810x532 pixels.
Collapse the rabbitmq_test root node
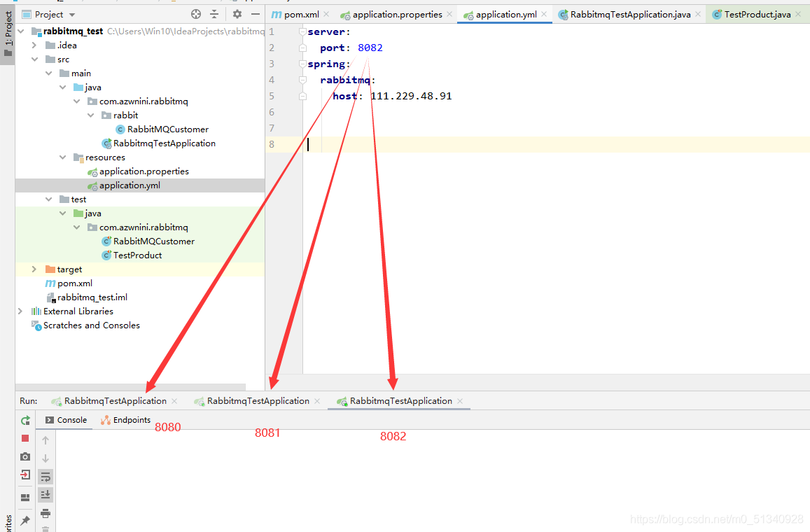tap(21, 31)
